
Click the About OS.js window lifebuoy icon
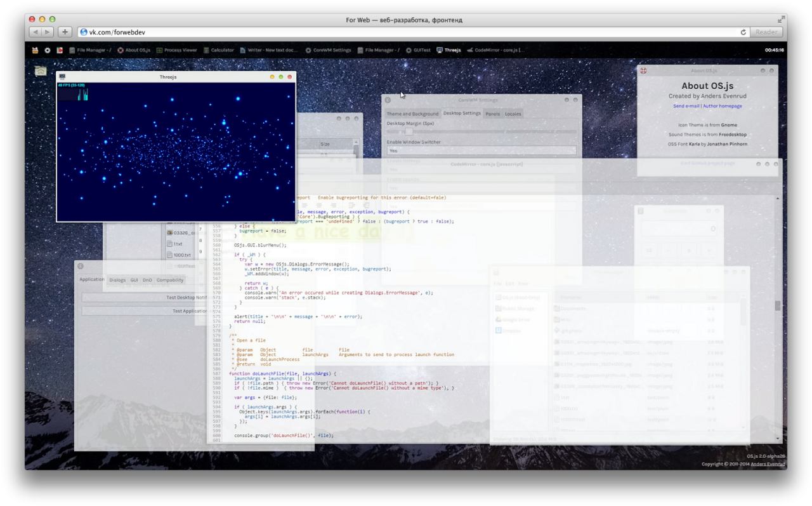643,70
